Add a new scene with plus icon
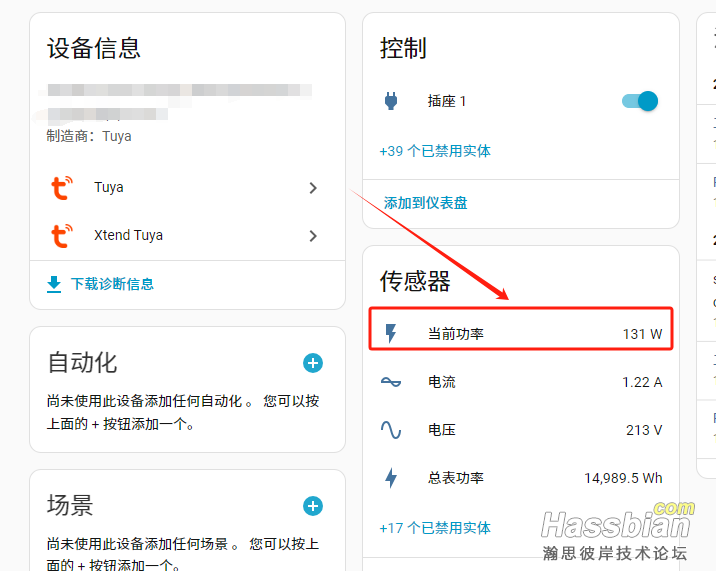The image size is (716, 571). (x=313, y=506)
